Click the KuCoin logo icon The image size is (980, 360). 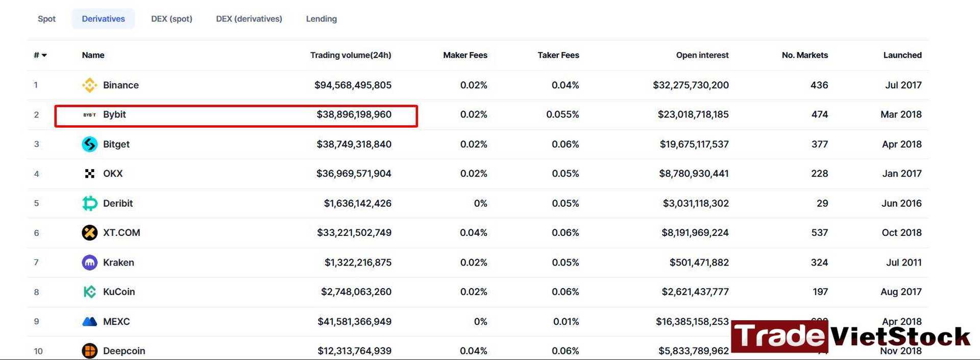point(89,292)
